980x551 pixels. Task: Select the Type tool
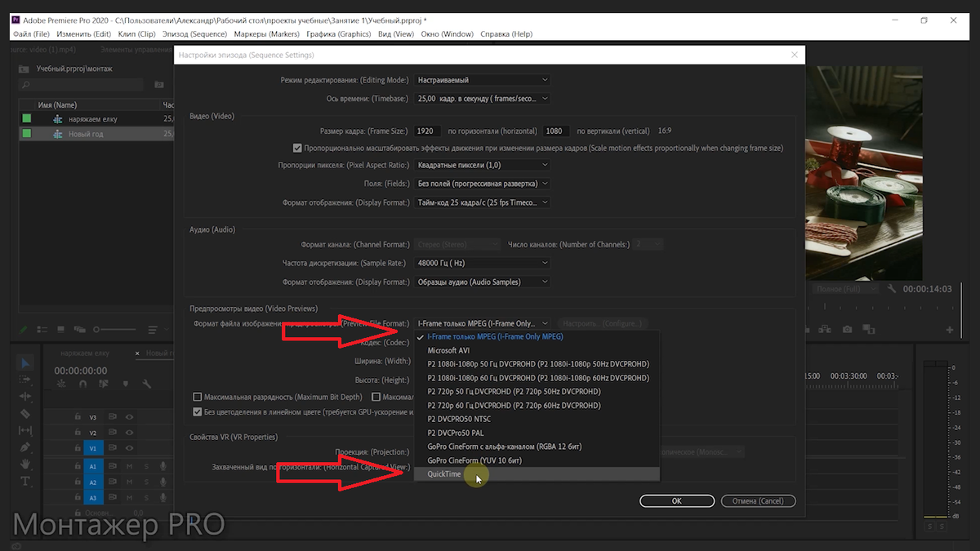(24, 482)
